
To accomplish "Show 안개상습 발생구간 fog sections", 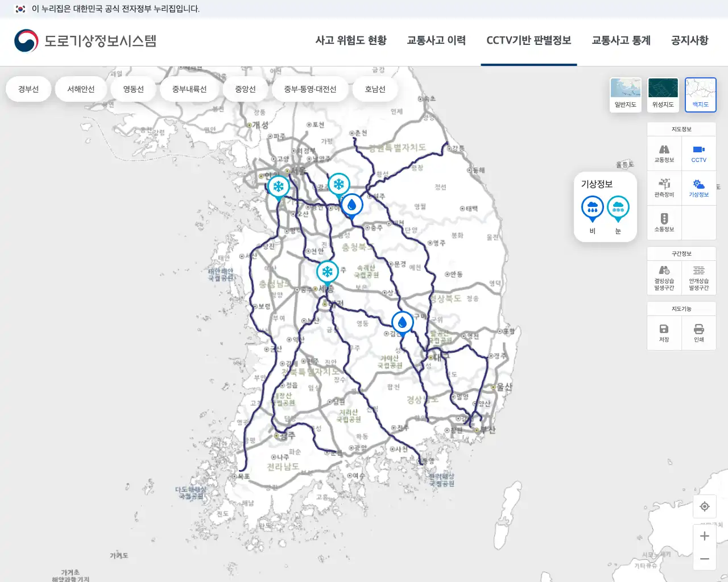I will pos(698,277).
